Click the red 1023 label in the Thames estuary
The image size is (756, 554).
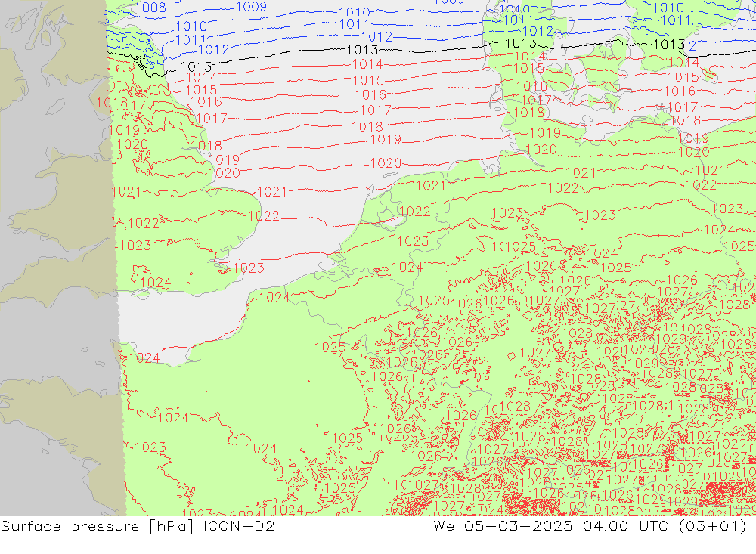(x=249, y=268)
